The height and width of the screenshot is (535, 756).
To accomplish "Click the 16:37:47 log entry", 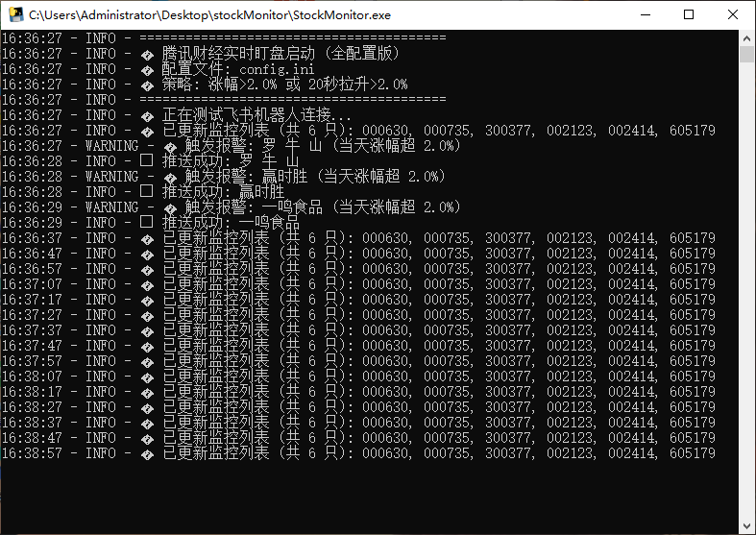I will click(358, 346).
